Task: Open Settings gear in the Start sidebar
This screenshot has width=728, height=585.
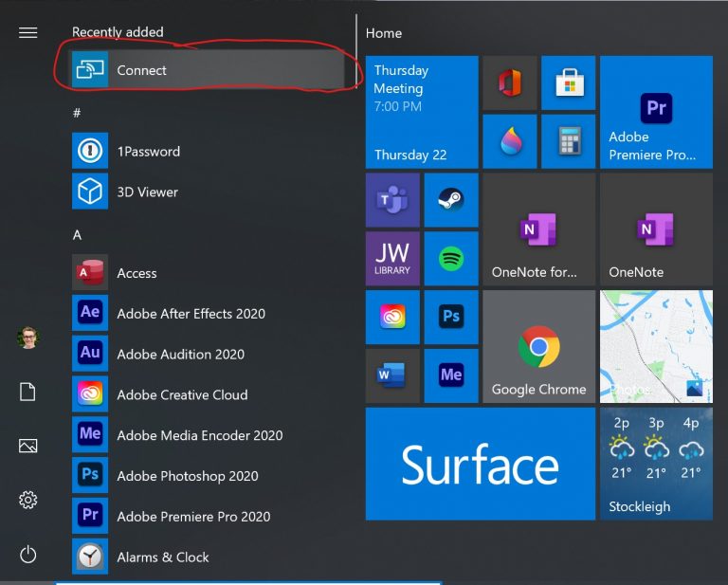Action: 27,500
